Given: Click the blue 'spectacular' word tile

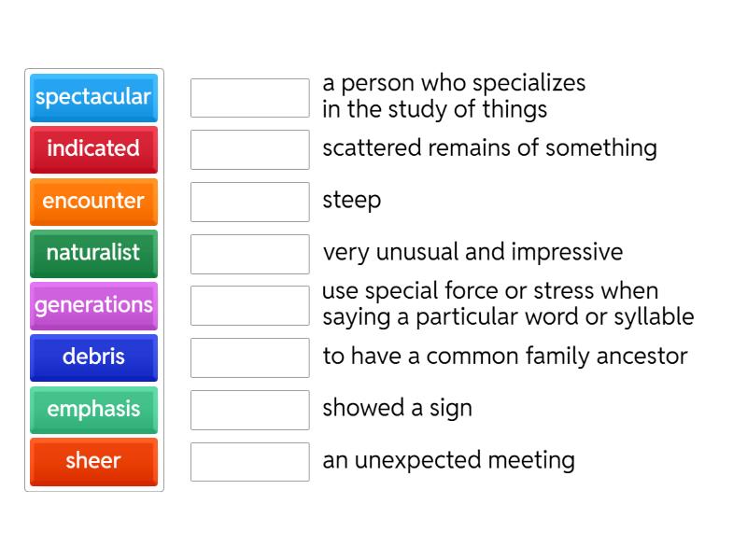Looking at the screenshot, I should tap(93, 97).
